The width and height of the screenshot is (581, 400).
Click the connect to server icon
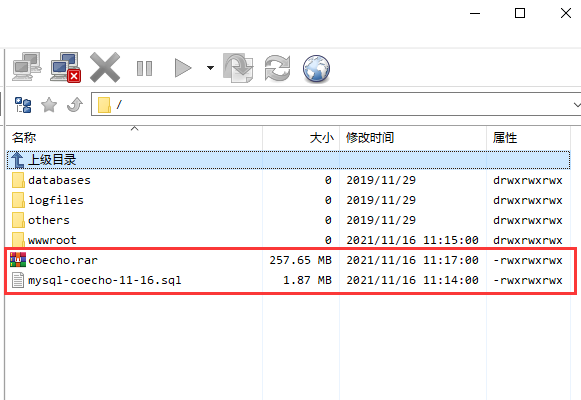(x=27, y=67)
